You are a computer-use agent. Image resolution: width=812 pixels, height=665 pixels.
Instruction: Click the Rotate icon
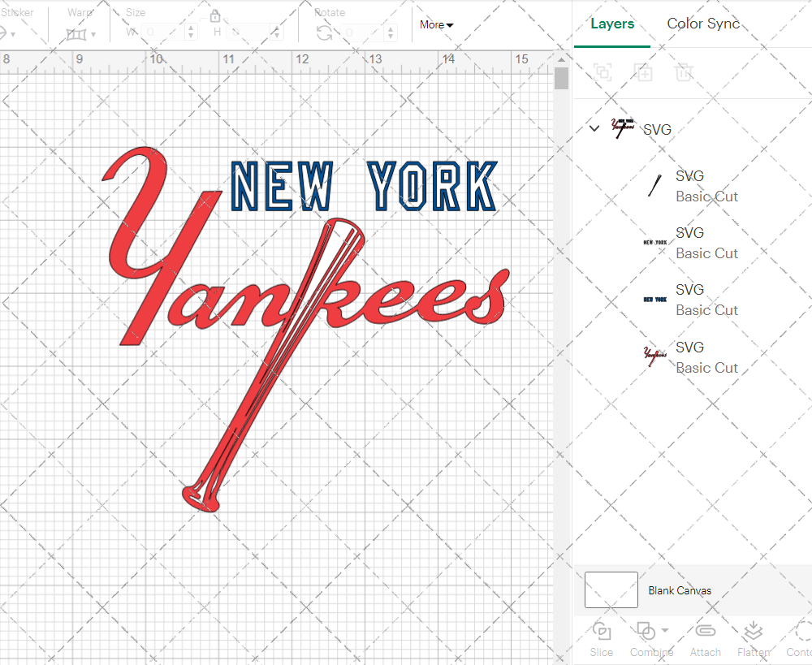pyautogui.click(x=325, y=33)
